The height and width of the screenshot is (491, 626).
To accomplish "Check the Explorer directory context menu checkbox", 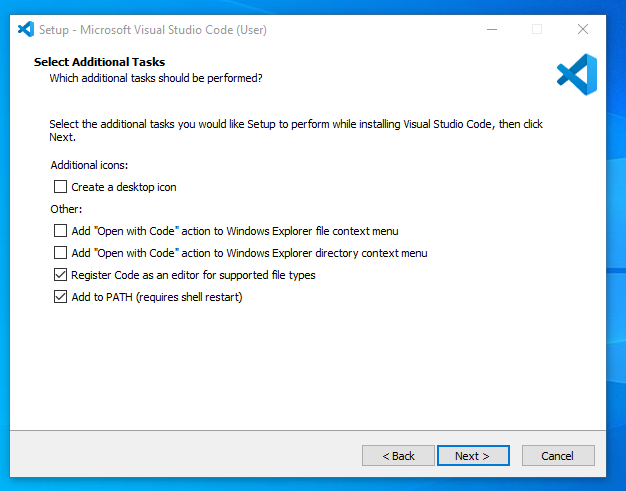I will pyautogui.click(x=60, y=252).
